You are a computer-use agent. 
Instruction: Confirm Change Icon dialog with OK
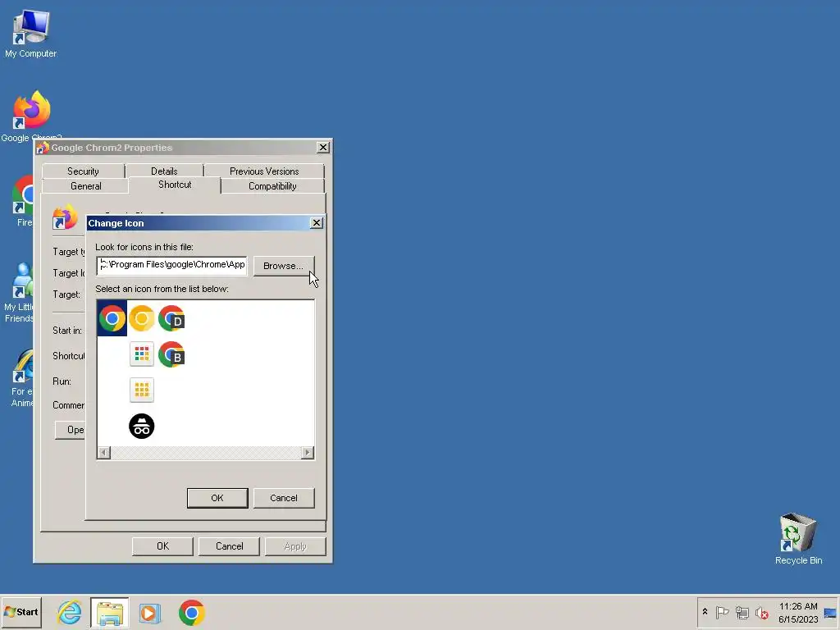tap(217, 498)
